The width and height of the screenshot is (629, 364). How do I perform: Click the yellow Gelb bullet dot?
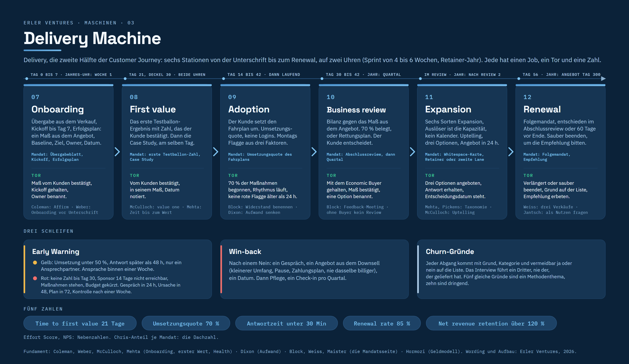coord(35,262)
